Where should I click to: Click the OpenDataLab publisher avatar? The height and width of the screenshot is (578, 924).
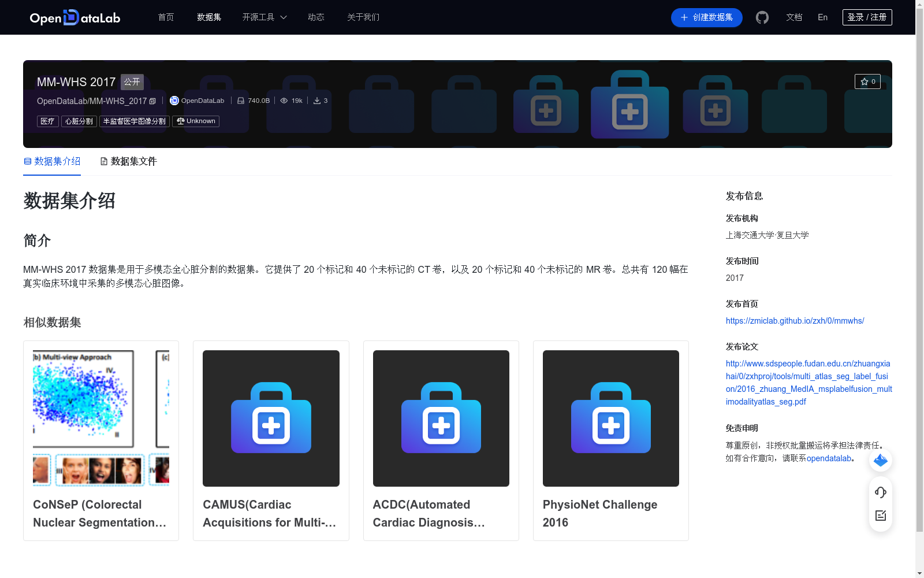(174, 101)
